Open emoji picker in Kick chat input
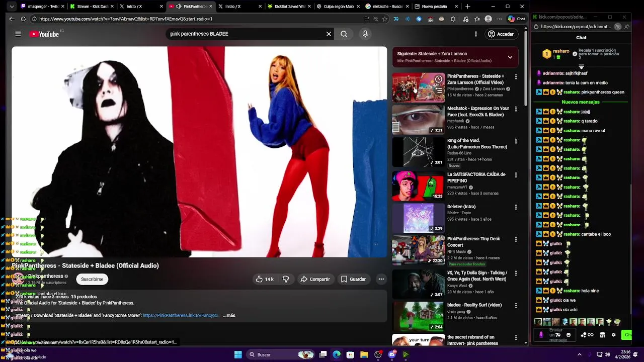The height and width of the screenshot is (362, 644). pyautogui.click(x=569, y=335)
